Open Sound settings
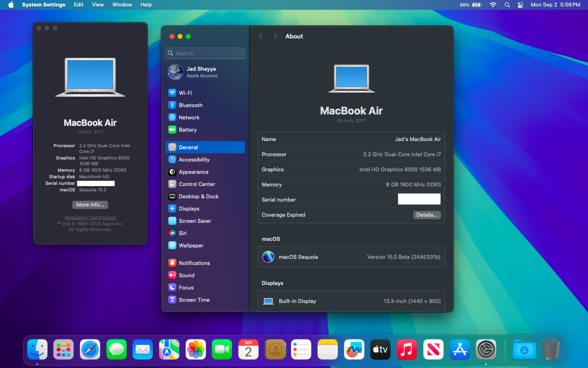Viewport: 588px width, 368px height. click(205, 275)
